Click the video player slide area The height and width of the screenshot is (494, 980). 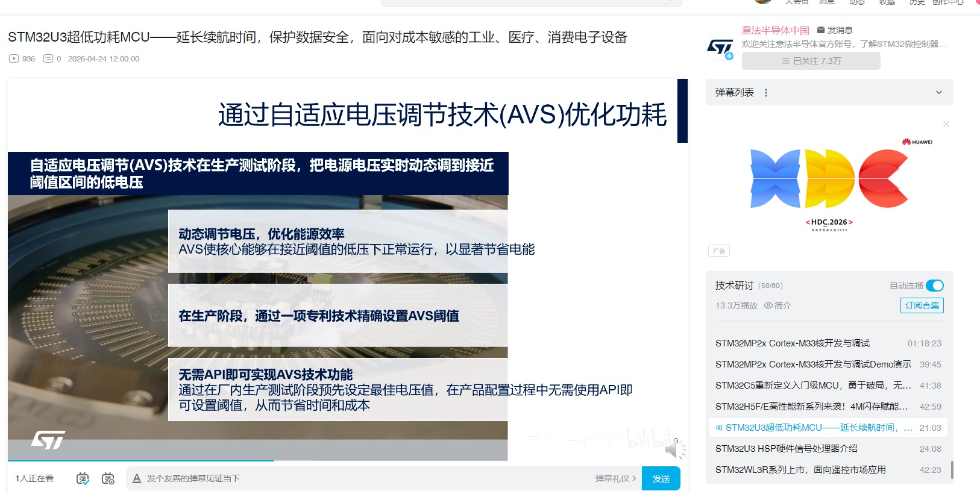coord(347,269)
